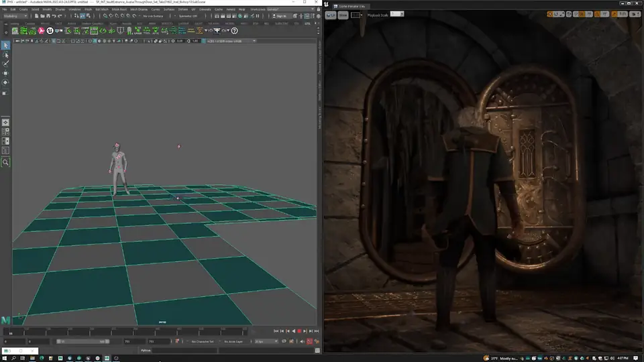Open Playback Scale dropdown in Unreal

[396, 14]
